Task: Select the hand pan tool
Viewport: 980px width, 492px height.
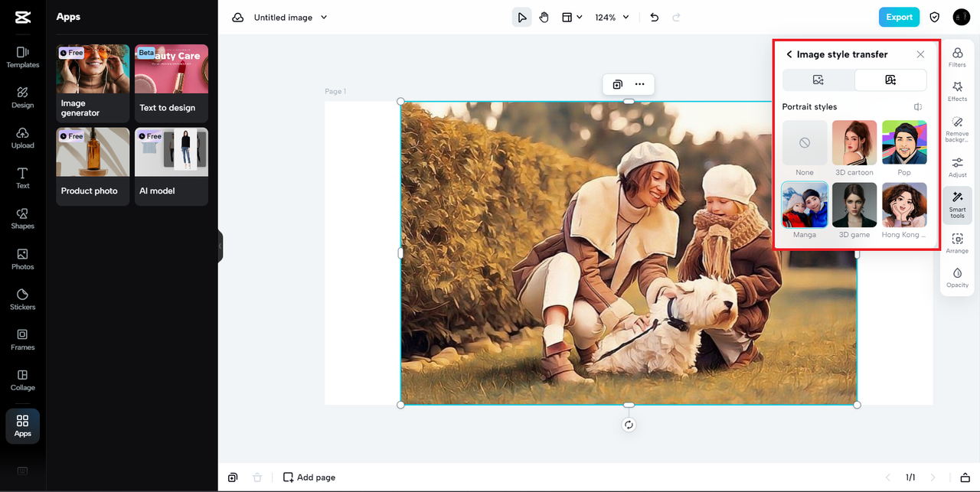Action: 544,18
